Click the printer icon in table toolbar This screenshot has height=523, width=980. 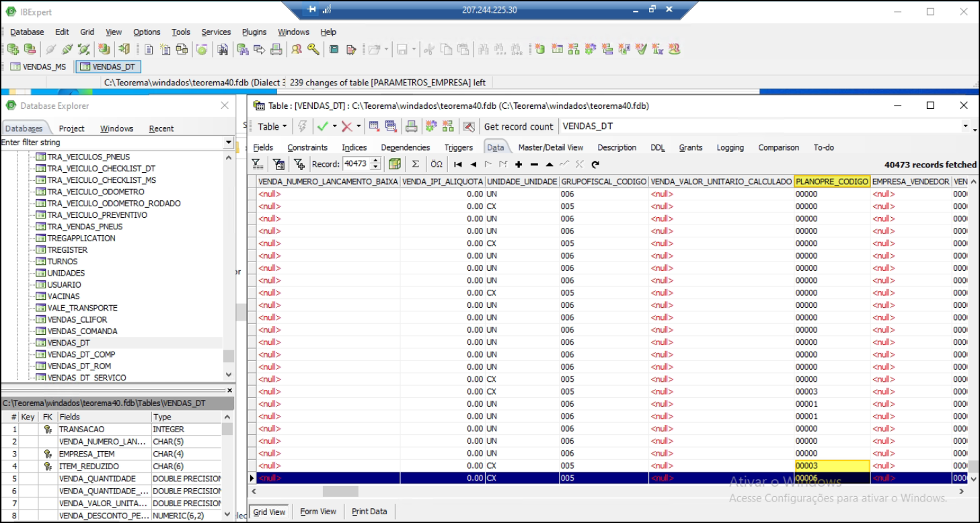pyautogui.click(x=412, y=126)
